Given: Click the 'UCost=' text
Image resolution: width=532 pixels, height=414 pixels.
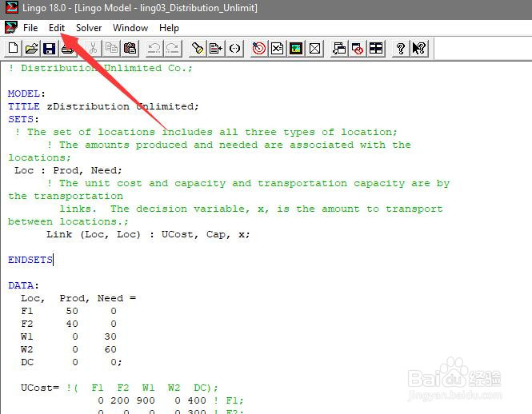Looking at the screenshot, I should click(40, 388).
